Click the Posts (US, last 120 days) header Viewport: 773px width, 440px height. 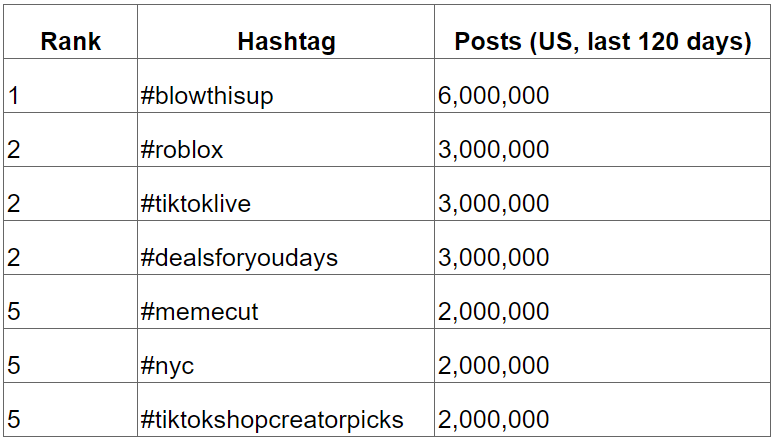click(x=602, y=42)
